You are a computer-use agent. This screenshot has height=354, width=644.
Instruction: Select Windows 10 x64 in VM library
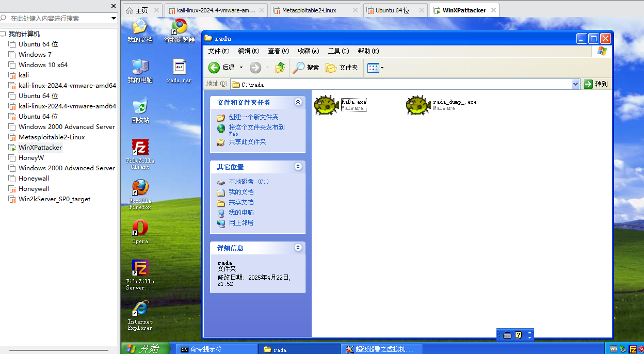click(43, 65)
